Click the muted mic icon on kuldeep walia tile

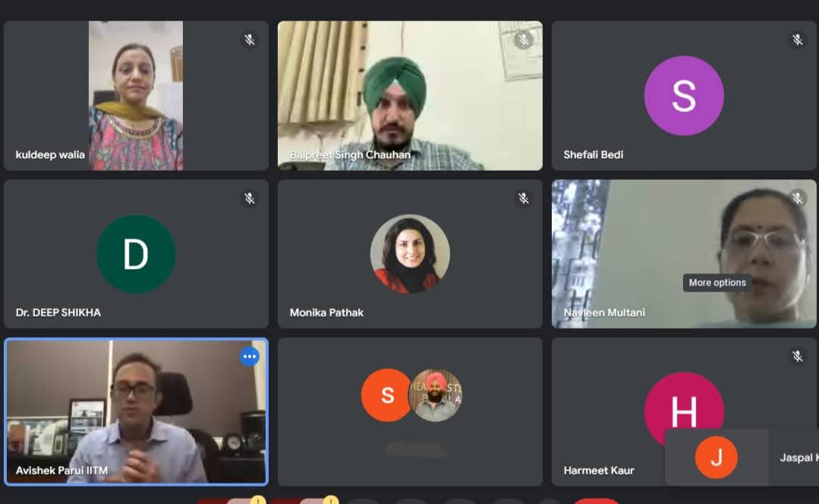click(x=250, y=39)
